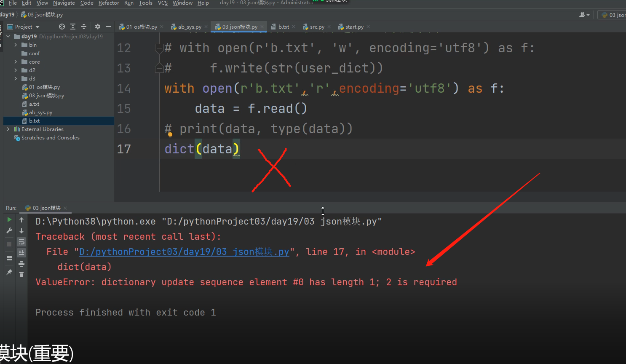This screenshot has width=626, height=364.
Task: Open the Window menu
Action: point(182,3)
